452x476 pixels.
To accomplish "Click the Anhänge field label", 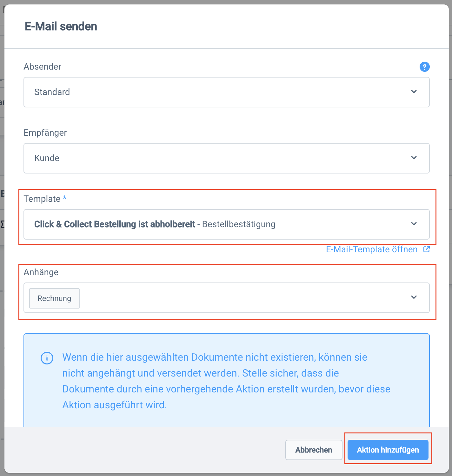I will pyautogui.click(x=41, y=272).
